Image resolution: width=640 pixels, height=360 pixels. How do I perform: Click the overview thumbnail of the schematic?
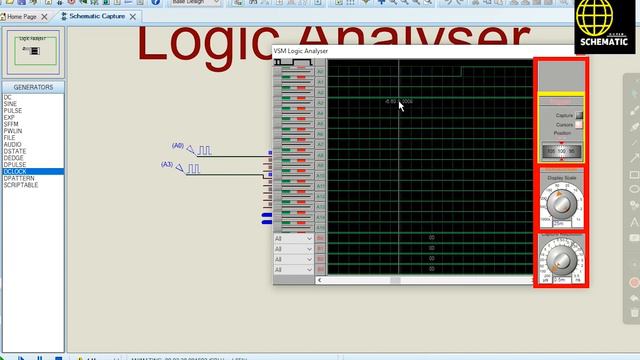coord(33,52)
